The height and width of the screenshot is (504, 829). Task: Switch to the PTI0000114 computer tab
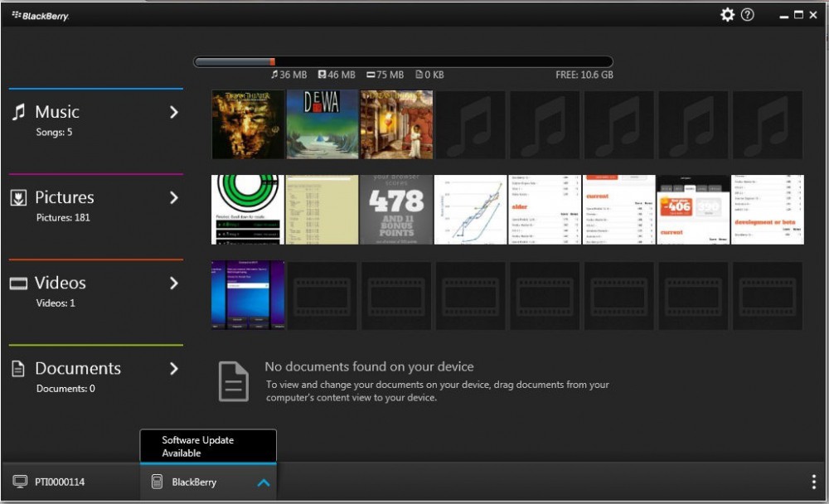tap(58, 482)
